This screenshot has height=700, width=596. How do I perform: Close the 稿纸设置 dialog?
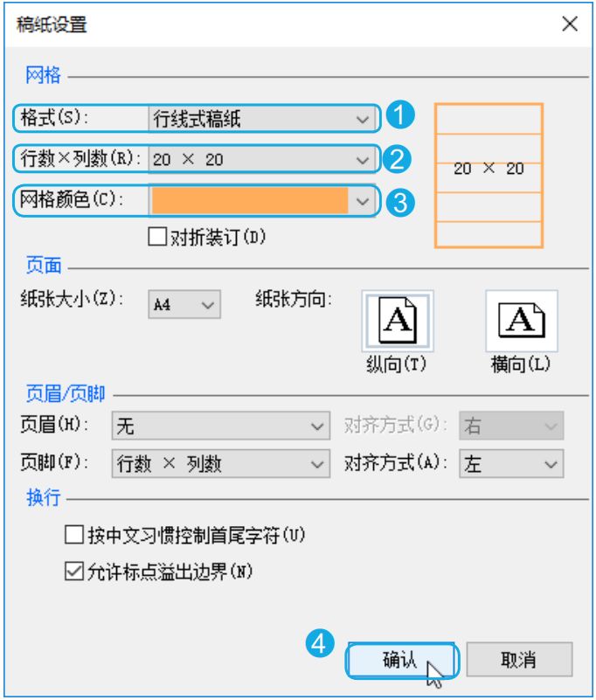pos(571,23)
